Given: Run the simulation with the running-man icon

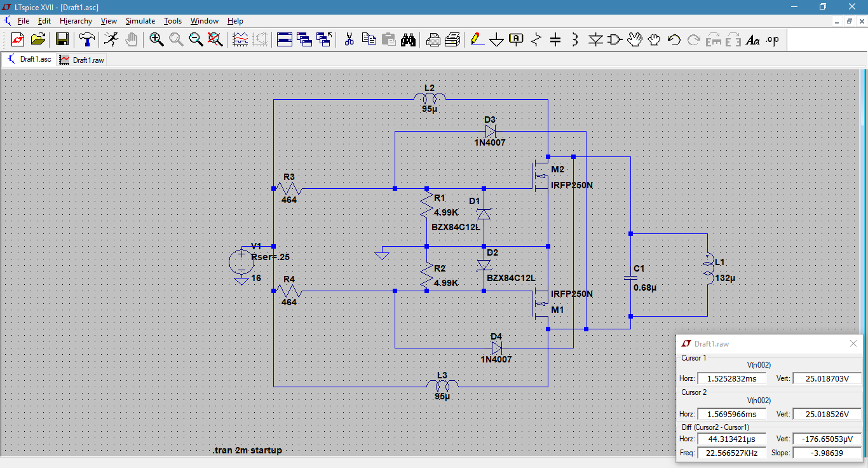Looking at the screenshot, I should click(x=111, y=39).
